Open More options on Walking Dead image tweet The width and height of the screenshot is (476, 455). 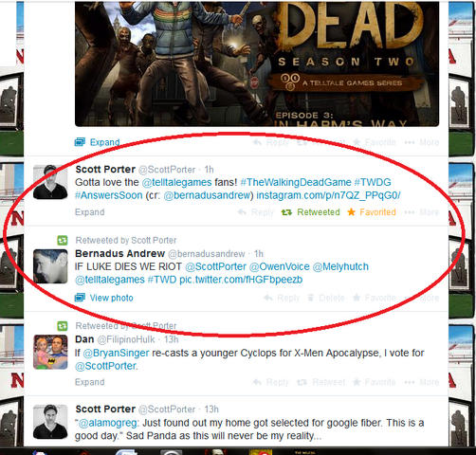(x=422, y=142)
